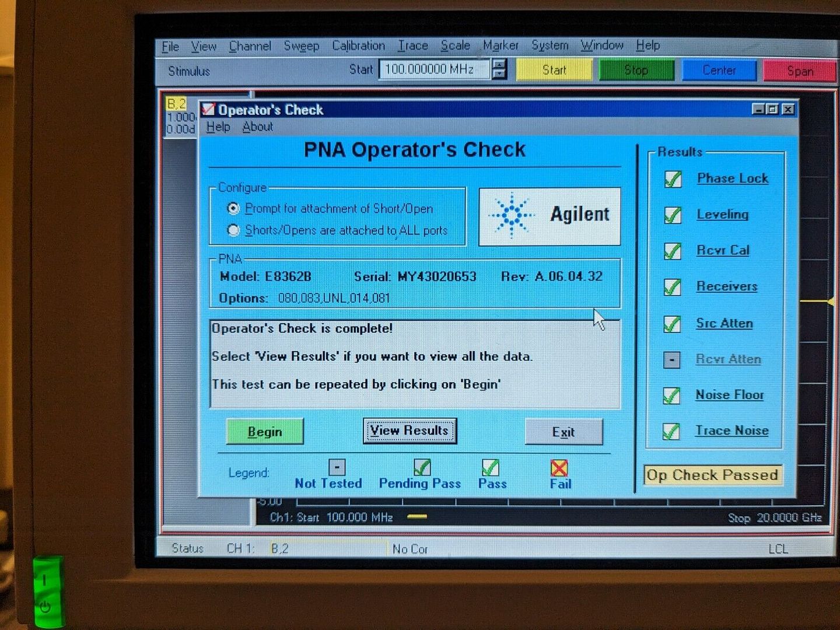Decrement the Start frequency stepper down arrow
Image resolution: width=840 pixels, height=630 pixels.
tap(499, 74)
